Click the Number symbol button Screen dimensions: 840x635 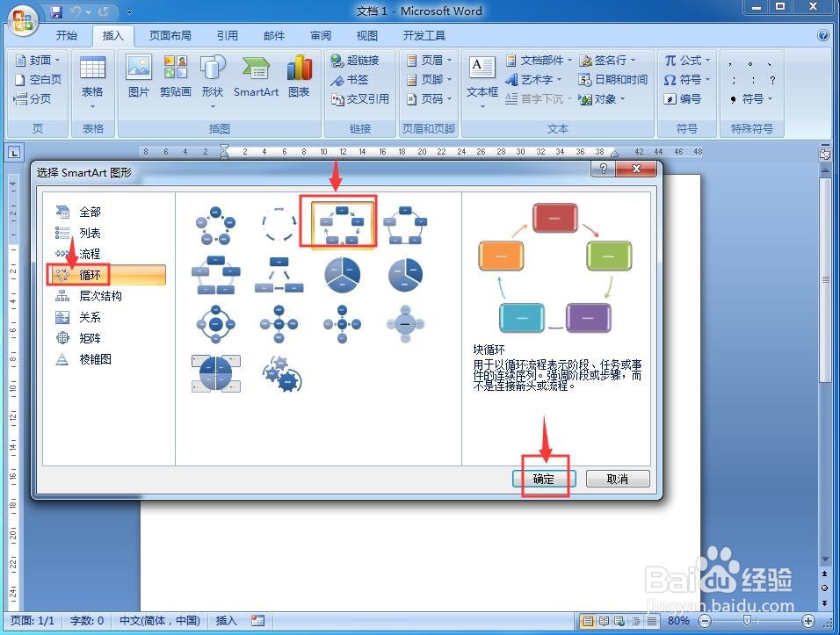click(x=682, y=99)
